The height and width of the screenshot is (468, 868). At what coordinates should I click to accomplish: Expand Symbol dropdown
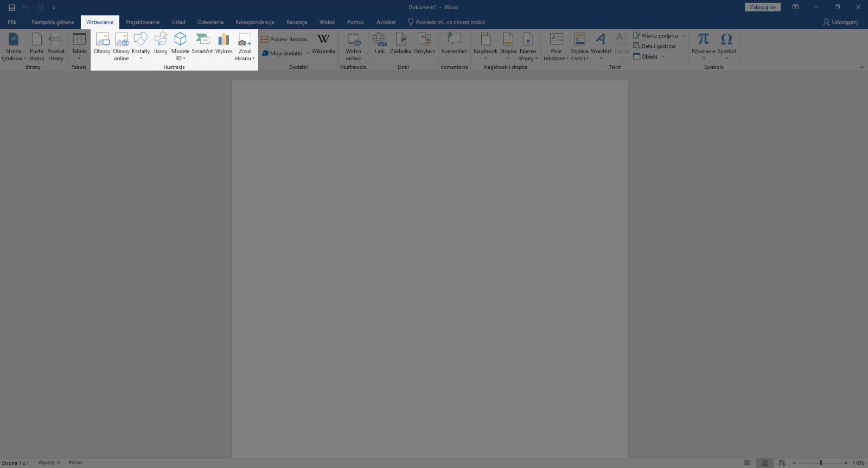coord(727,46)
